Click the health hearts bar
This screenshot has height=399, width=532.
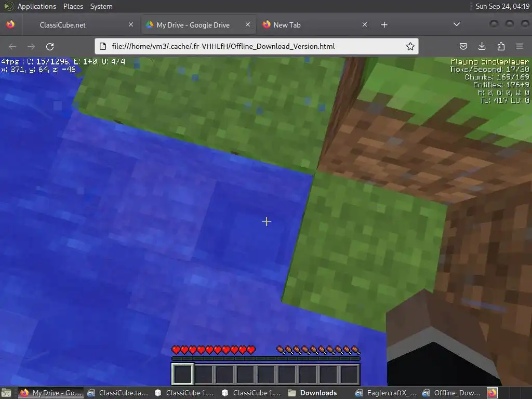click(x=214, y=350)
